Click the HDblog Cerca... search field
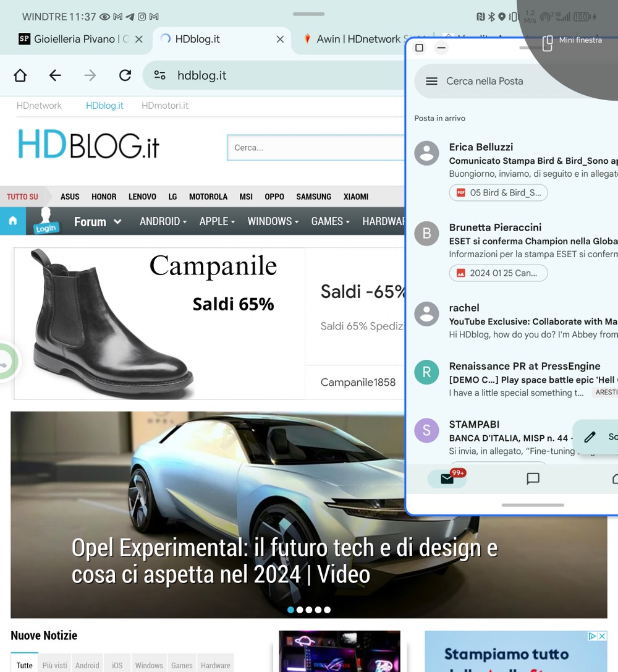Screen dimensions: 618x672 (x=316, y=148)
